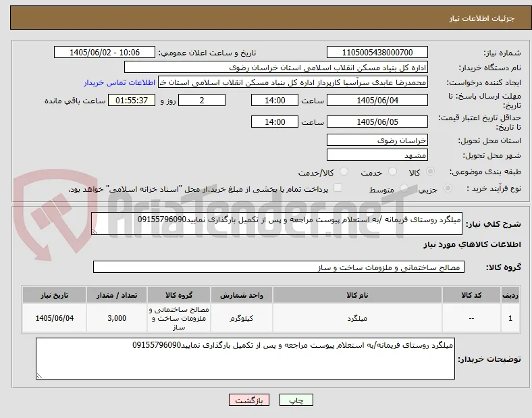Click the resize handle of توضیحات خریدار textarea
The width and height of the screenshot is (532, 418).
39,376
